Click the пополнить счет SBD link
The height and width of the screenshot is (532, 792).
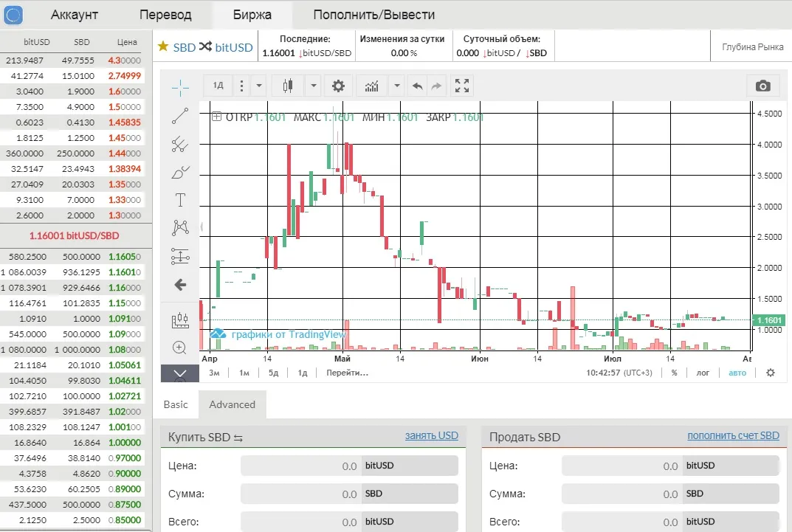click(734, 435)
